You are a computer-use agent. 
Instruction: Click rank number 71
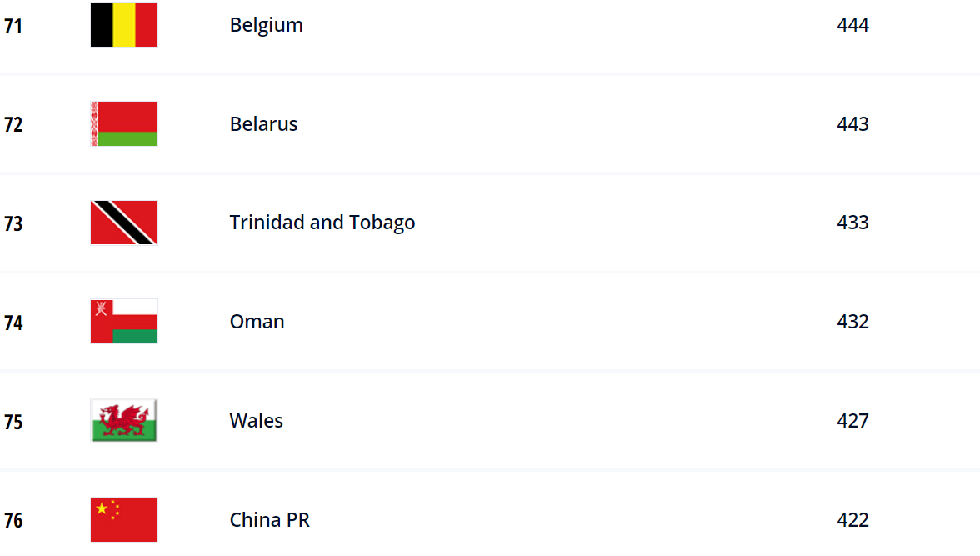[13, 27]
